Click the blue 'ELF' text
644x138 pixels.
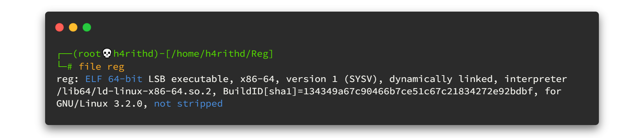click(x=94, y=79)
